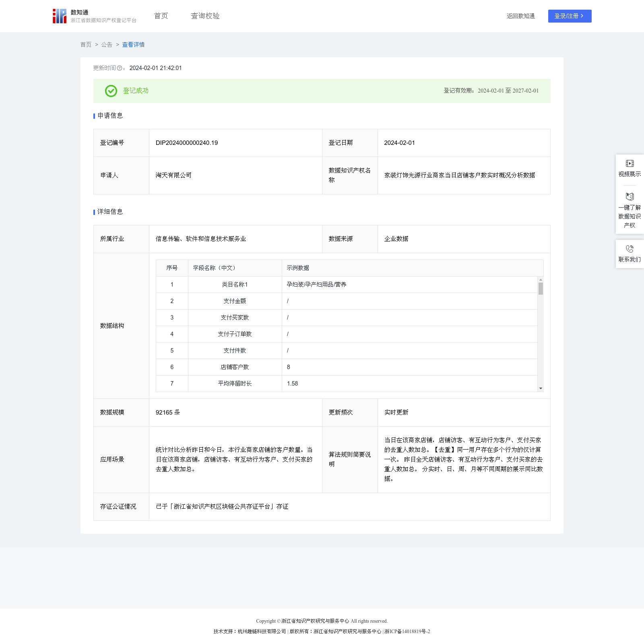Click the help icon beside 更新时间
The width and height of the screenshot is (644, 644).
point(120,68)
